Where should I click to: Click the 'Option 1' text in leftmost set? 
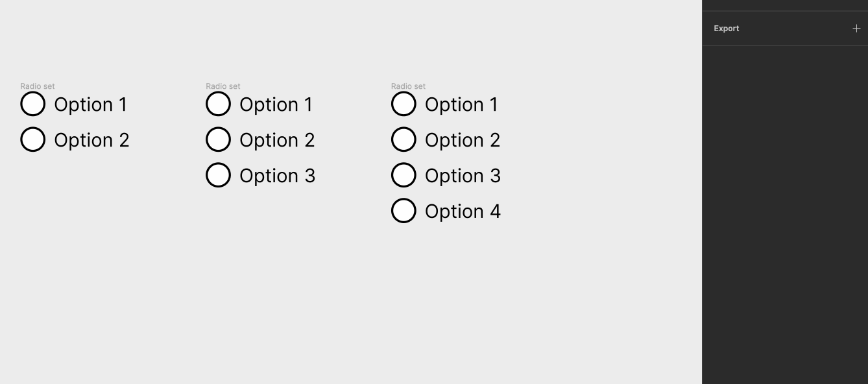tap(90, 104)
